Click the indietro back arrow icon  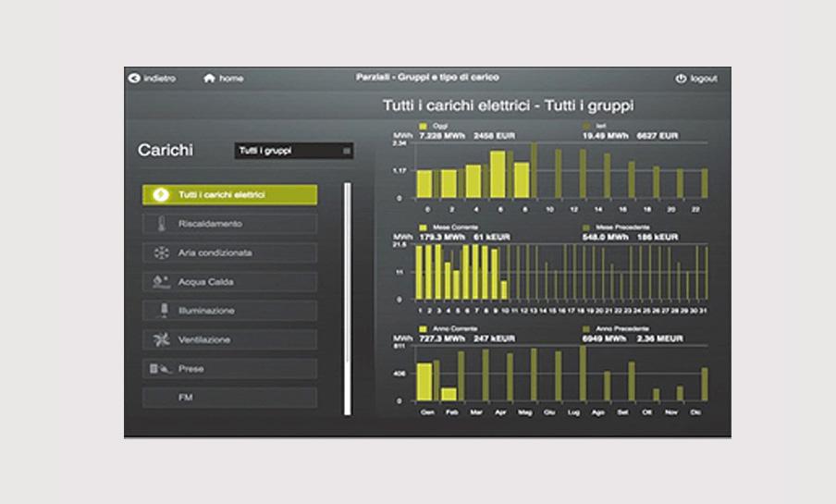(134, 79)
